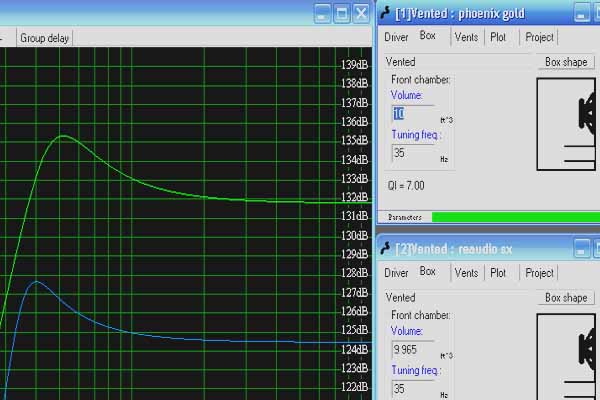Click the Tuning freq field in phoenix gold
600x400 pixels.
[412, 153]
